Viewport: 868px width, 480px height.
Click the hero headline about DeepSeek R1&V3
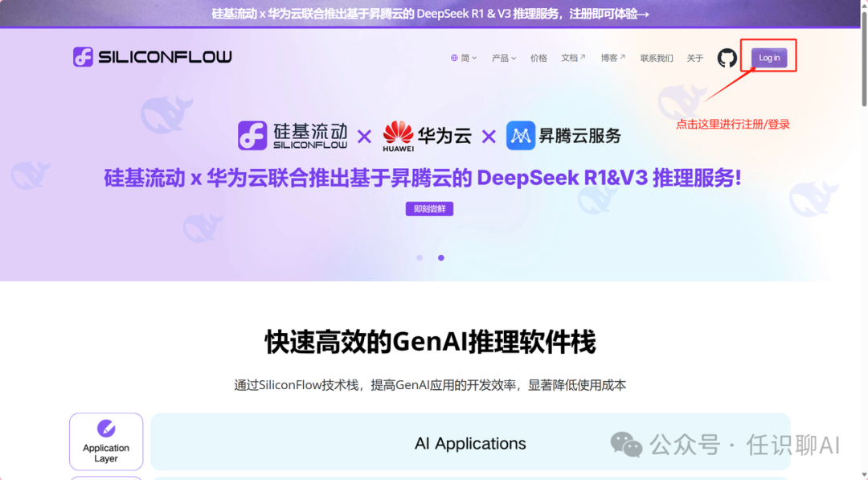tap(423, 178)
